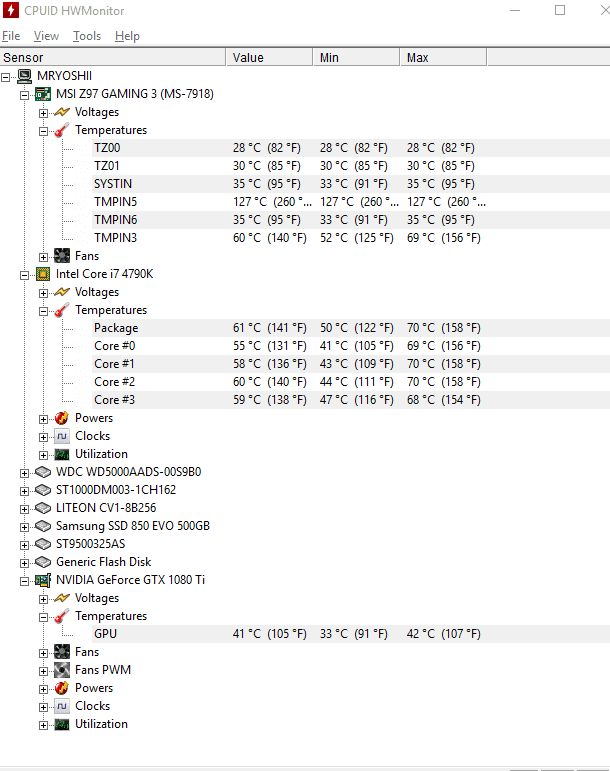The width and height of the screenshot is (610, 771).
Task: Click the MSI Z97 GAMING 3 motherboard icon
Action: click(x=43, y=94)
